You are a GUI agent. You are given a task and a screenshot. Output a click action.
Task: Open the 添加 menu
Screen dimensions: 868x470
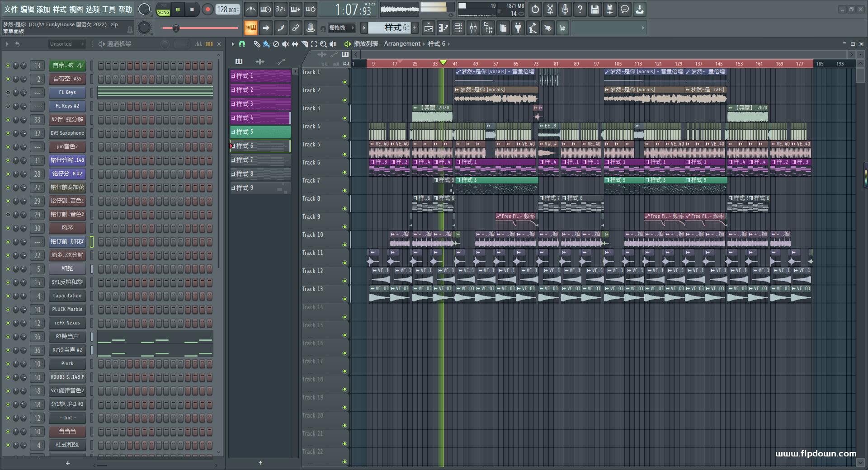click(43, 9)
